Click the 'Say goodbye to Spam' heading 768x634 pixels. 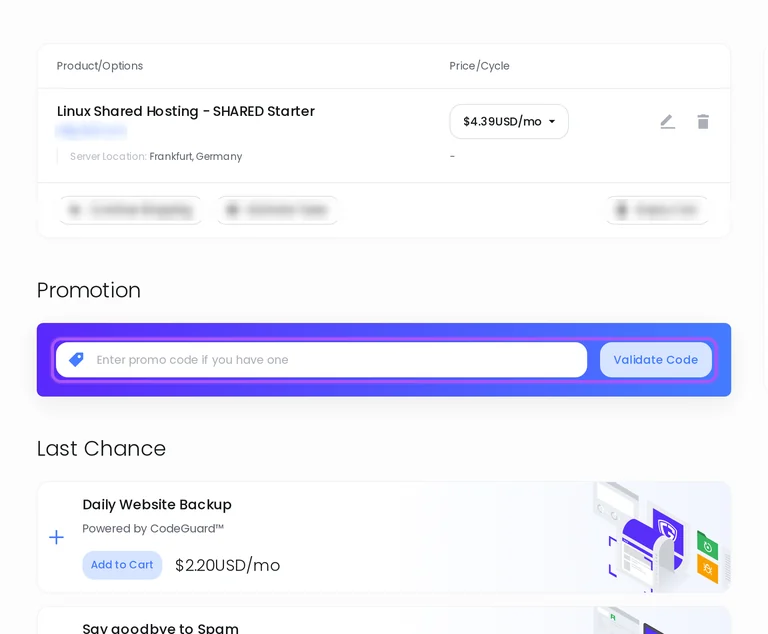point(161,628)
